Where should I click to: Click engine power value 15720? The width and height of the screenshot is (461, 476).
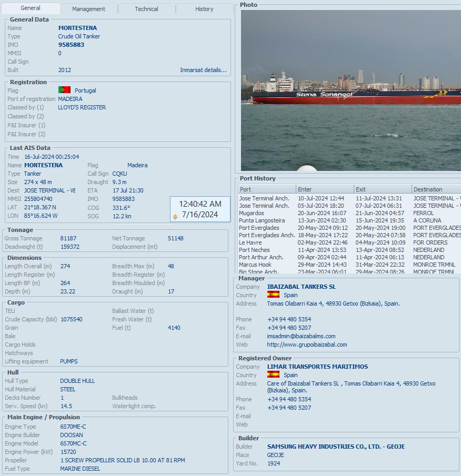click(x=68, y=452)
